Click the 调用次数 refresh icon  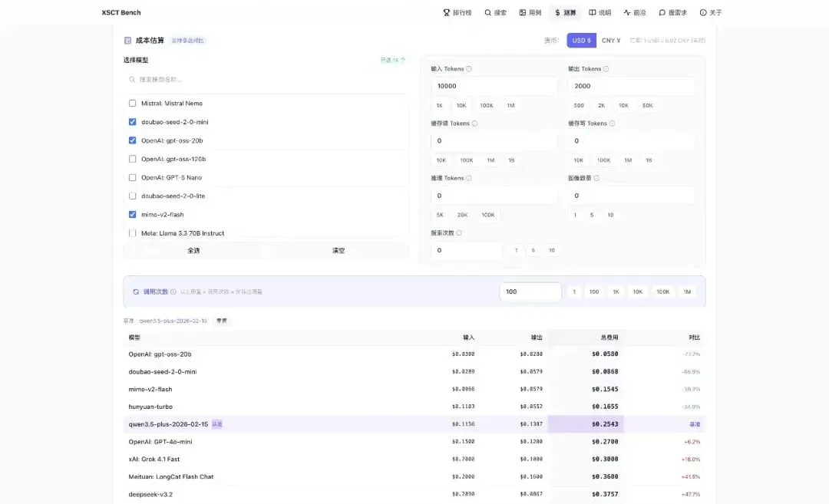pos(136,292)
